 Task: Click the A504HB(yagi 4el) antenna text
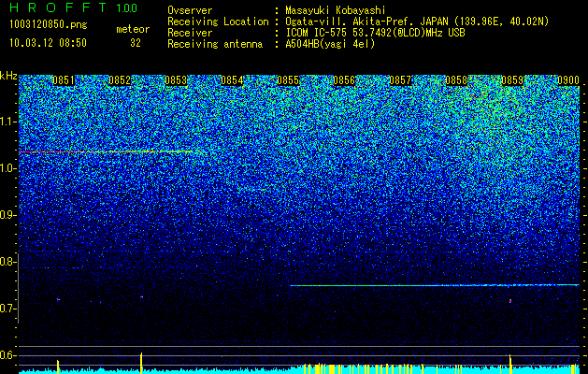point(330,44)
